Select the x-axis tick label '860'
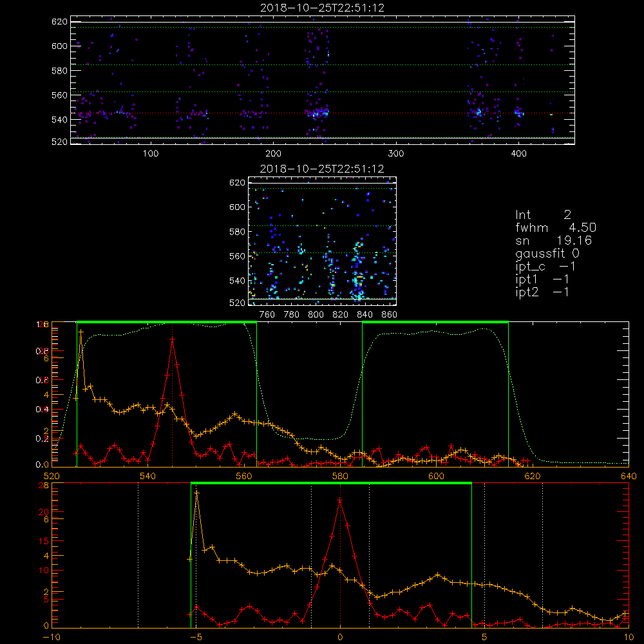 (390, 315)
